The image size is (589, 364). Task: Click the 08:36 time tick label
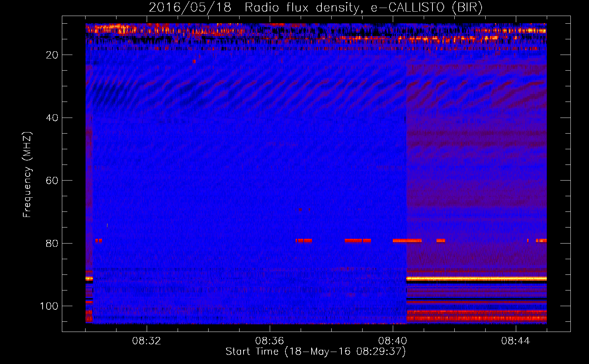pos(270,341)
